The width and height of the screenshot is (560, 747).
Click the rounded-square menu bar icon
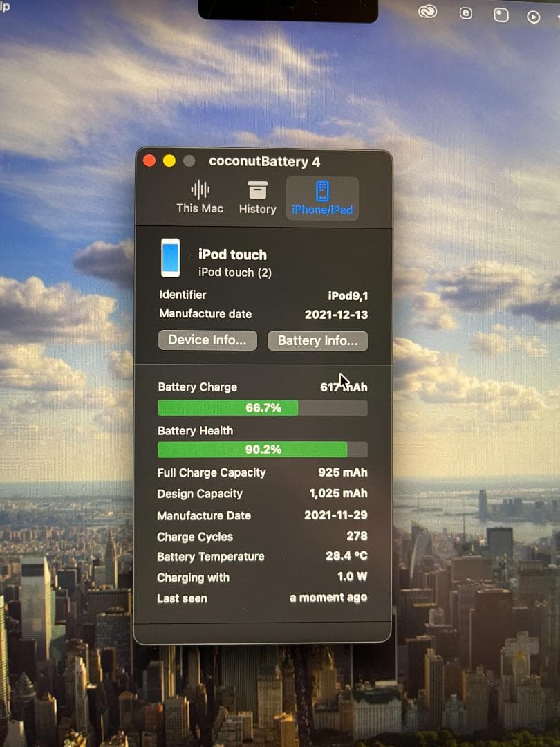(500, 15)
